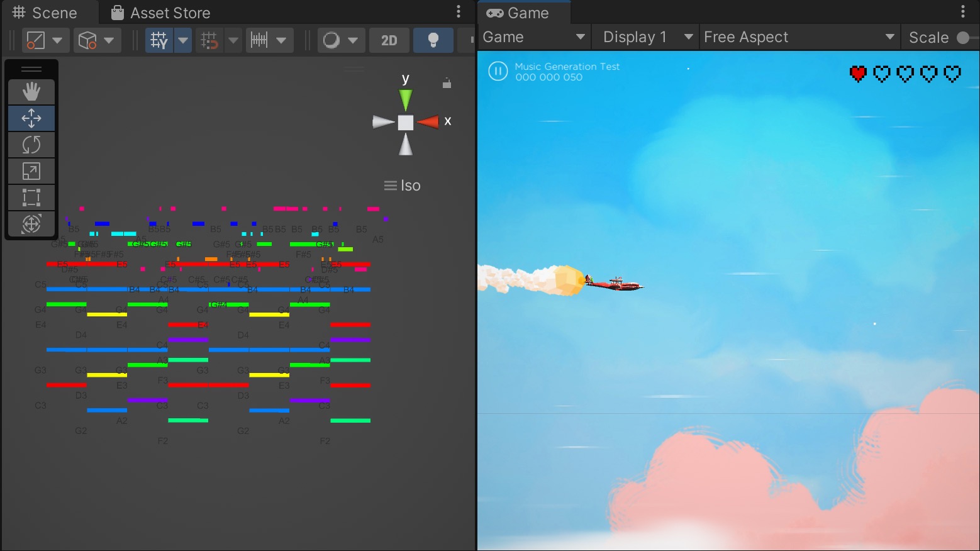Image resolution: width=980 pixels, height=551 pixels.
Task: Click the gizmo center cube
Action: (406, 122)
